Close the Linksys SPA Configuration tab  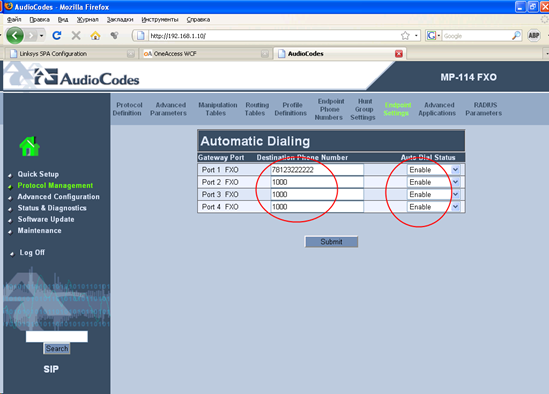coord(131,54)
